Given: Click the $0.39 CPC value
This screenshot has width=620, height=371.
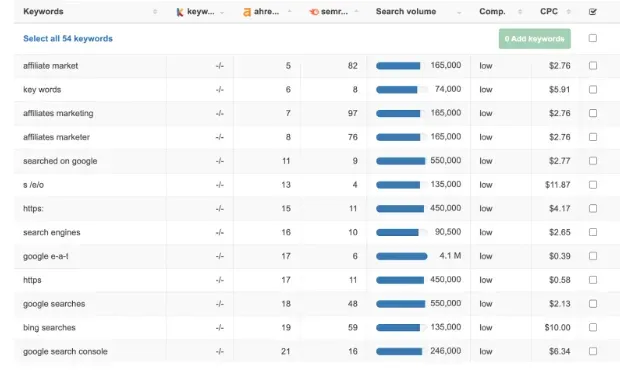Looking at the screenshot, I should [560, 256].
